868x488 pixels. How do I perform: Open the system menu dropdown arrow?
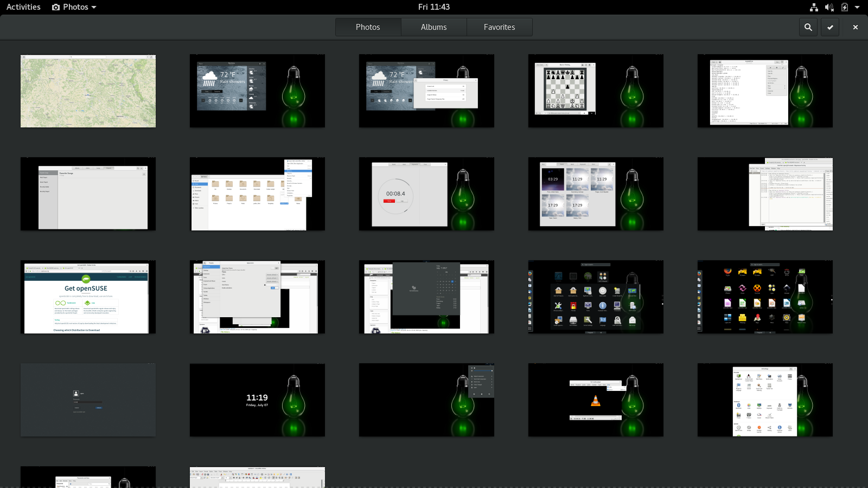click(857, 7)
